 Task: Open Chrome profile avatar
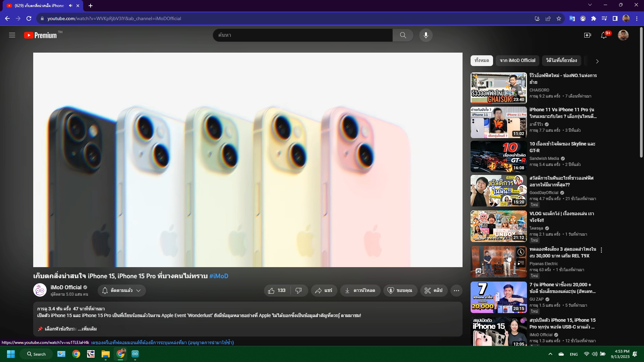click(626, 18)
